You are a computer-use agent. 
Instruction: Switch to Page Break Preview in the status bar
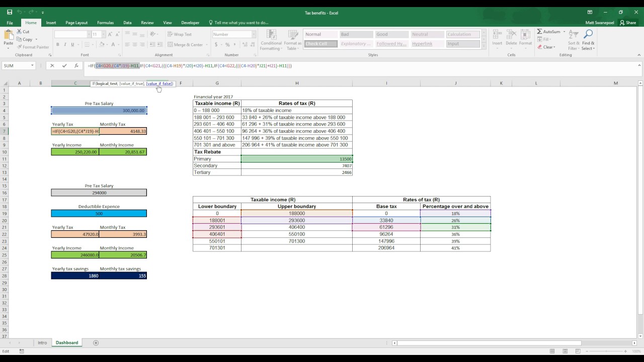point(579,351)
